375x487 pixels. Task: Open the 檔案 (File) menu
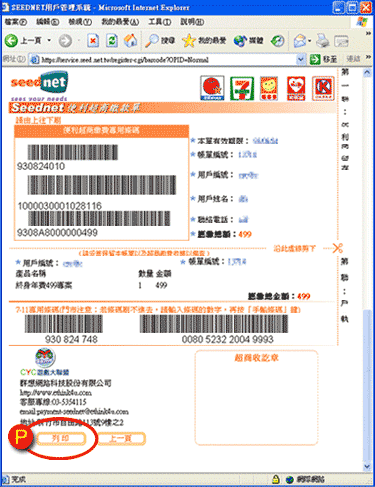16,22
